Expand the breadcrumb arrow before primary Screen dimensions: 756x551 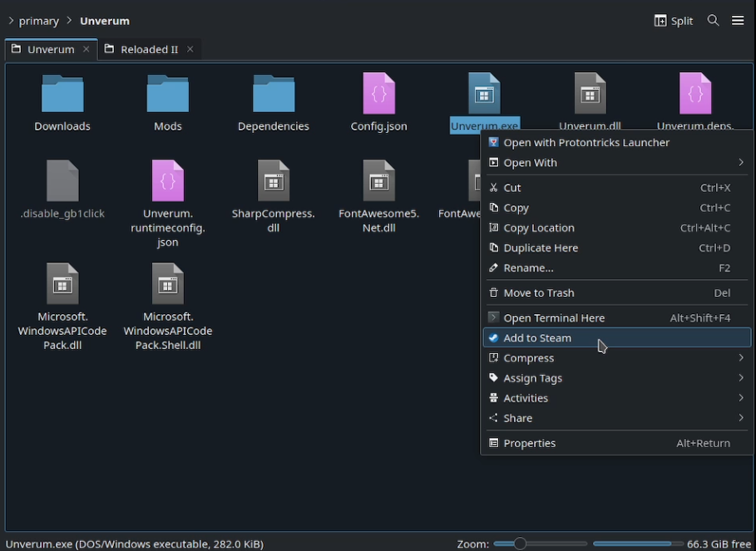(x=11, y=21)
